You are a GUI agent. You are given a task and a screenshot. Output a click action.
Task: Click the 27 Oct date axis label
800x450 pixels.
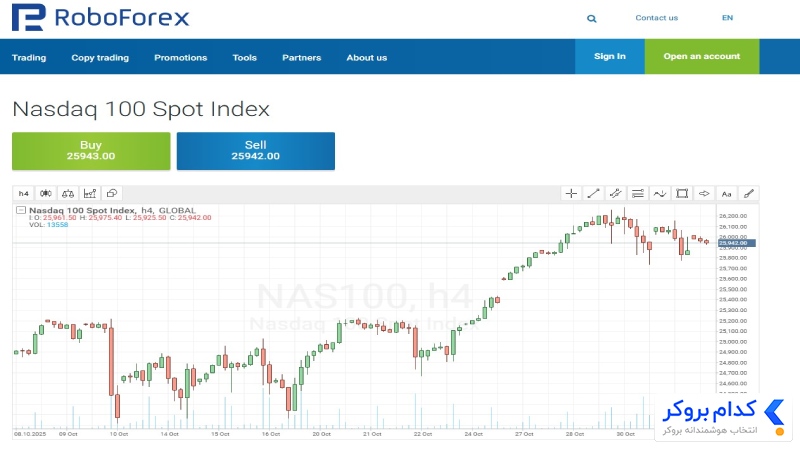point(524,434)
